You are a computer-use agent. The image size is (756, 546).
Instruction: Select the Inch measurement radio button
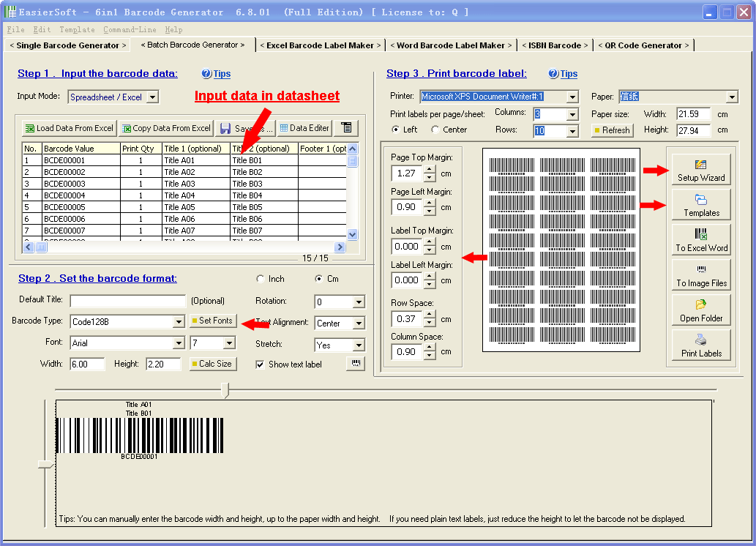click(x=261, y=280)
